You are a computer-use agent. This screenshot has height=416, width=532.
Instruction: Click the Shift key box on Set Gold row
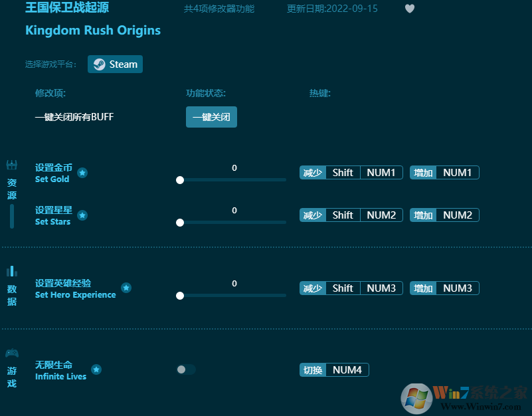(343, 173)
